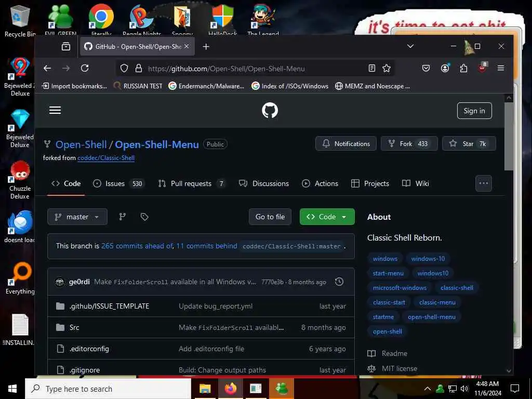Go back with Firefox back arrow
This screenshot has width=532, height=399.
tap(47, 68)
